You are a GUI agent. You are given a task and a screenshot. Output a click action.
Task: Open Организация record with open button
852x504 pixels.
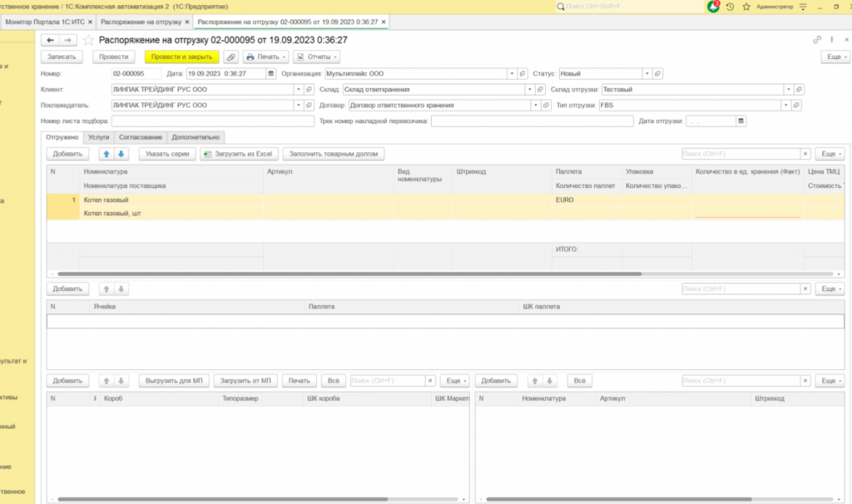click(x=523, y=73)
